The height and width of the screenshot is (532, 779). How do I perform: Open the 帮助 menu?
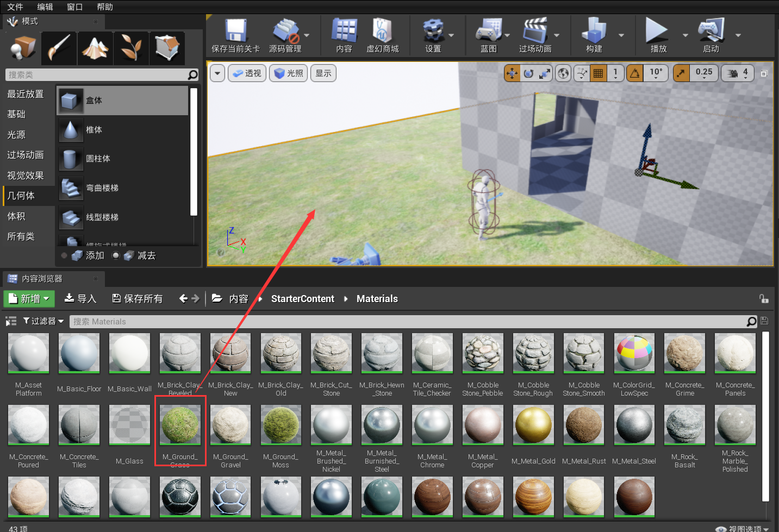[105, 7]
